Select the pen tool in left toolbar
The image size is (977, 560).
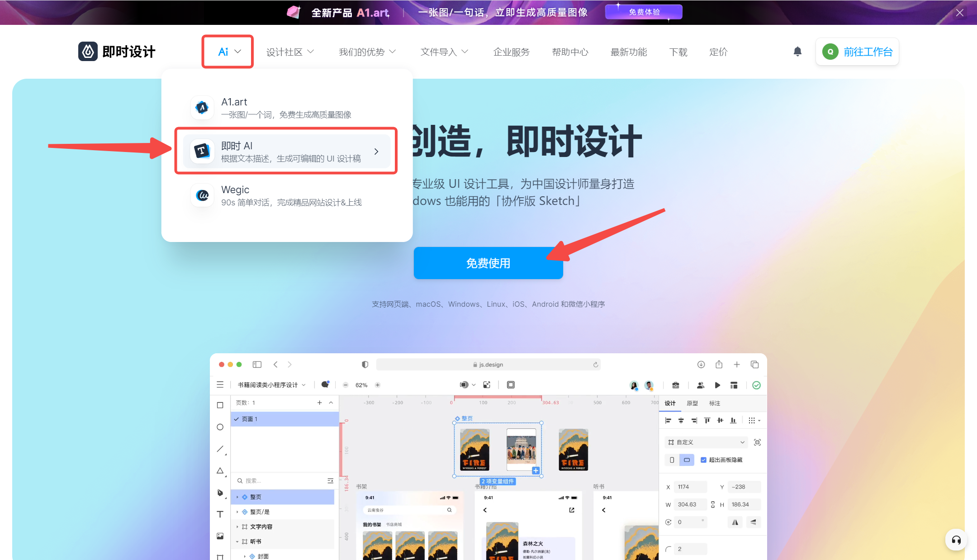coord(220,493)
